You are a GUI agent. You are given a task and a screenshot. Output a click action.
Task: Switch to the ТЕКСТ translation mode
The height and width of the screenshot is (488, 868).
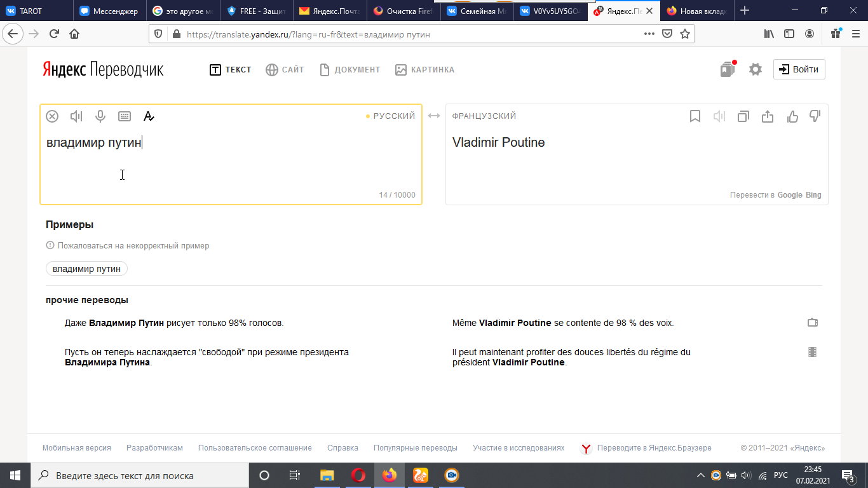(x=231, y=70)
